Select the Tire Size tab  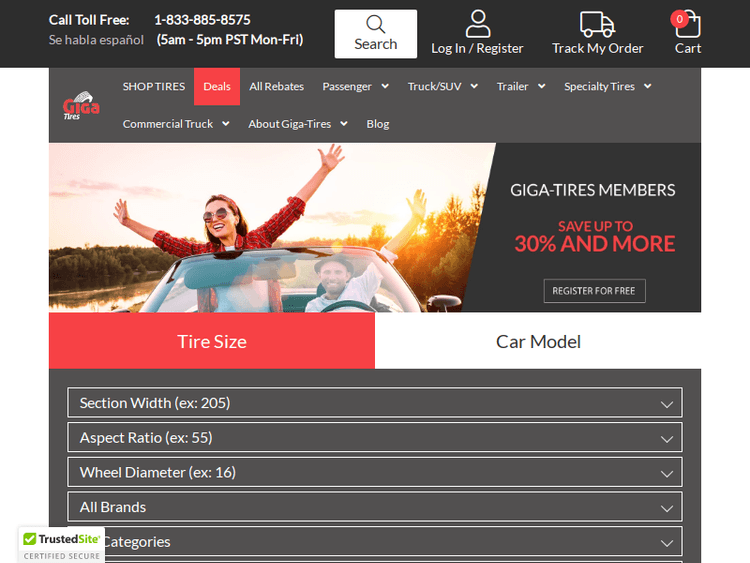click(x=212, y=341)
